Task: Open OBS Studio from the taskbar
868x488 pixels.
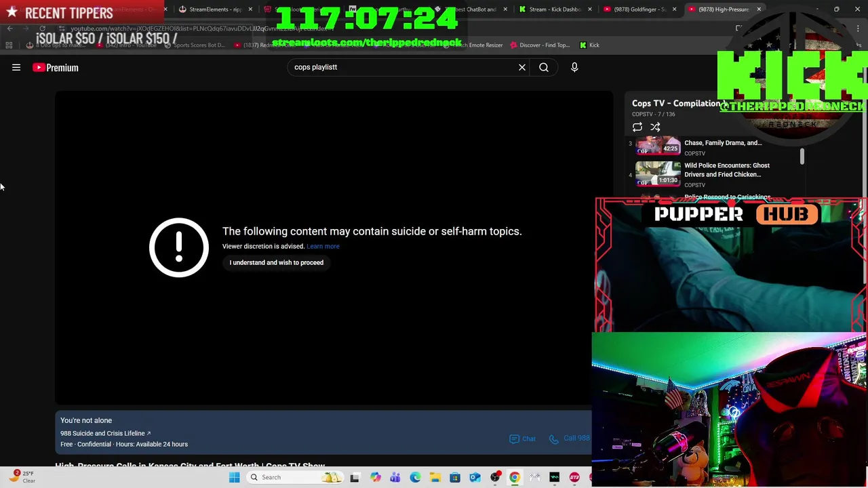Action: pos(495,477)
